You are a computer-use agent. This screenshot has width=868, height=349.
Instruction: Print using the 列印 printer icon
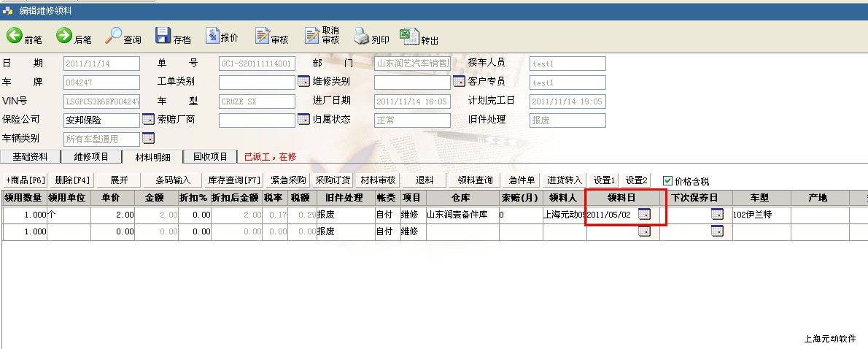[362, 36]
